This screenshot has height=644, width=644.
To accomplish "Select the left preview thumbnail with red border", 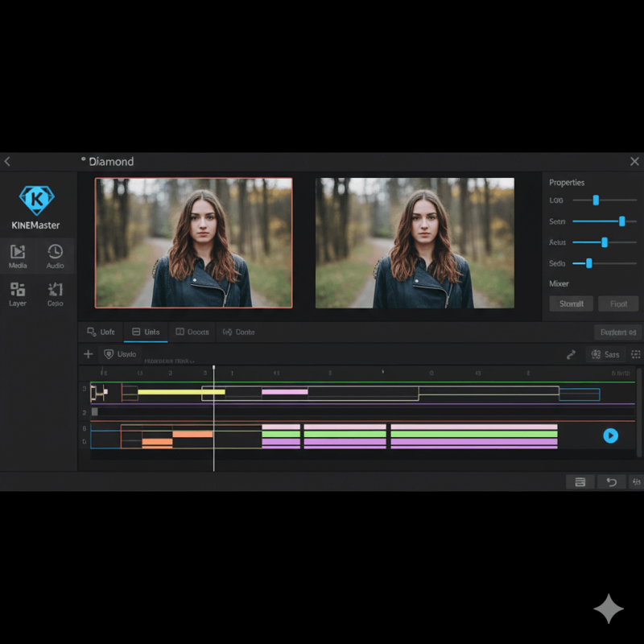I will (x=193, y=242).
